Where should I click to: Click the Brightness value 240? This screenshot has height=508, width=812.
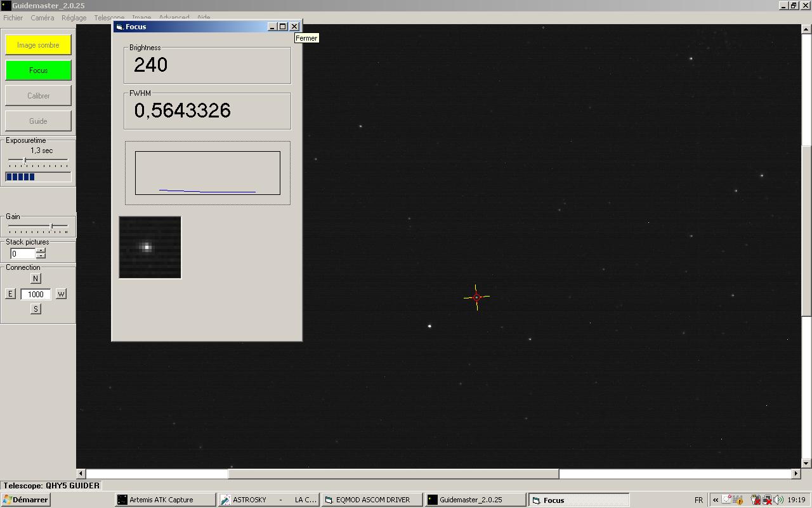[x=151, y=65]
